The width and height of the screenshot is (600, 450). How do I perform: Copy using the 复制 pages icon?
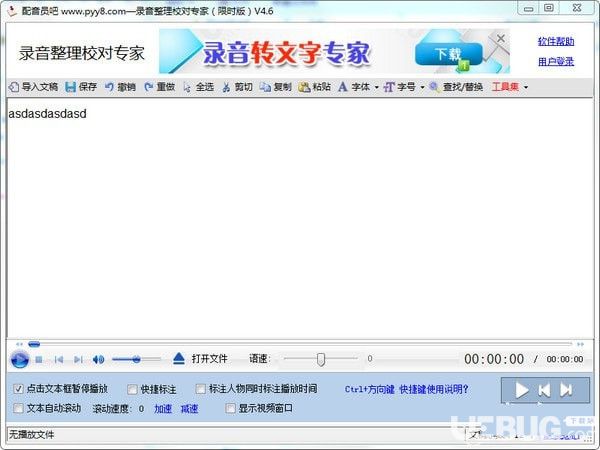click(265, 87)
